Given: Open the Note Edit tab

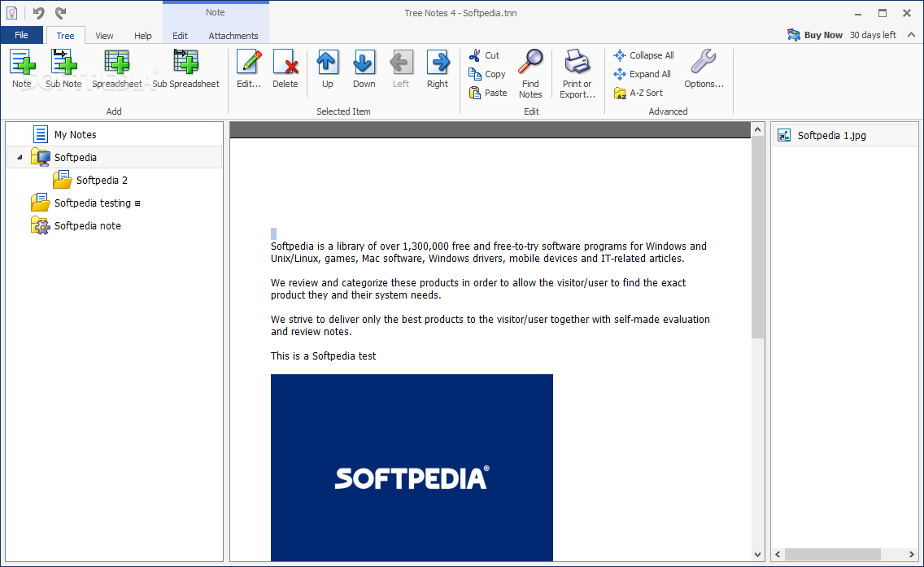Looking at the screenshot, I should tap(180, 35).
